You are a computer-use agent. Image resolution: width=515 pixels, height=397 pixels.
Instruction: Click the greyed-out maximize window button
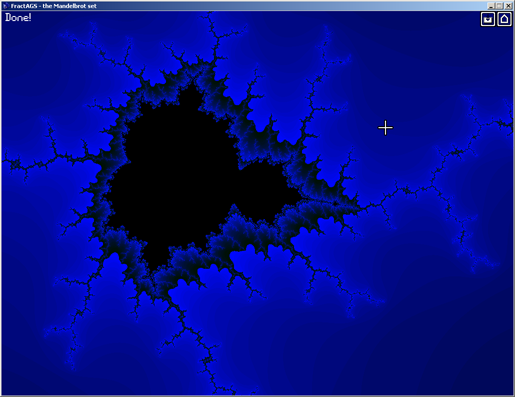(499, 6)
